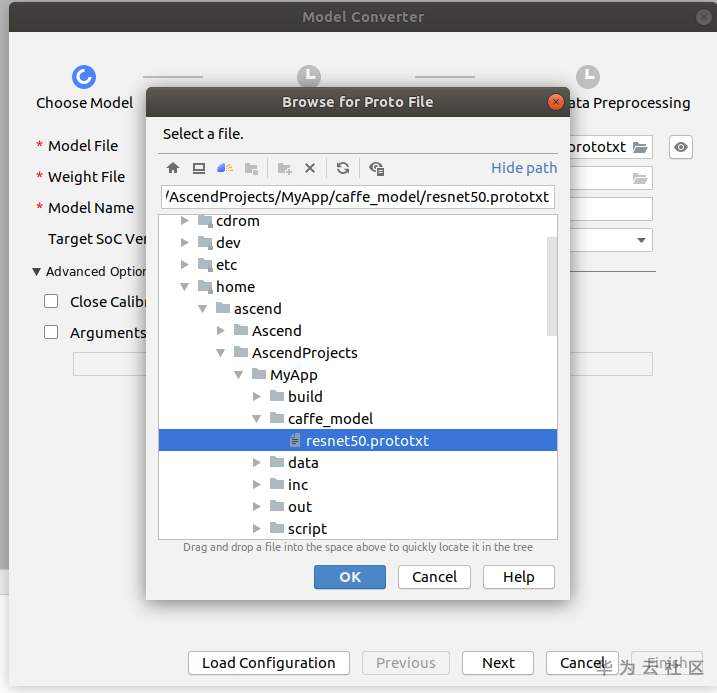Viewport: 717px width, 693px height.
Task: Refresh the file tree
Action: click(343, 168)
